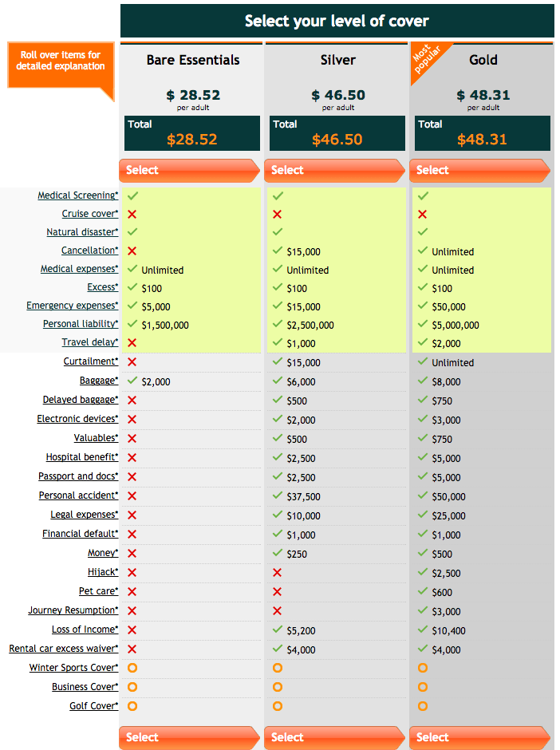Click the Total $46.50 banner for Silver
Screen dimensions: 560x750
click(335, 132)
